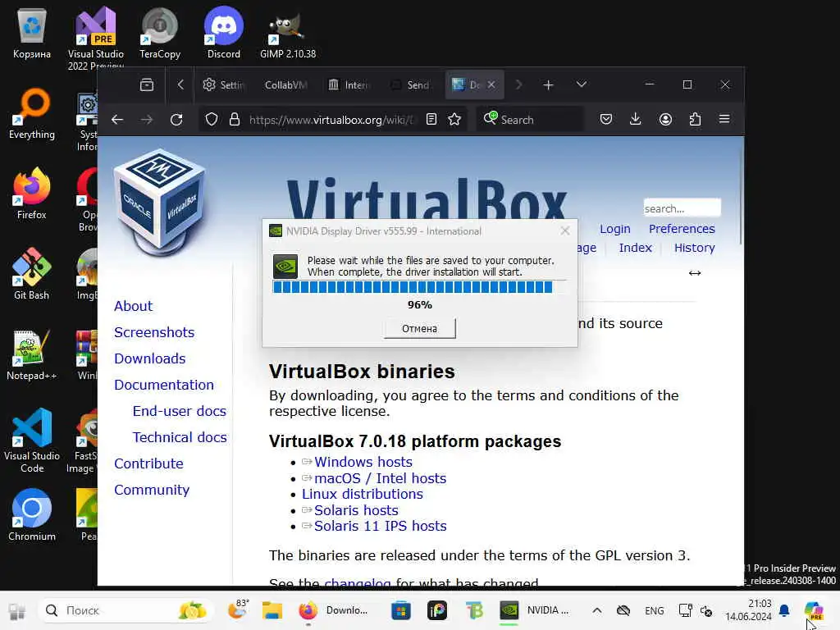Open the page History link
Viewport: 840px width, 630px height.
point(694,248)
